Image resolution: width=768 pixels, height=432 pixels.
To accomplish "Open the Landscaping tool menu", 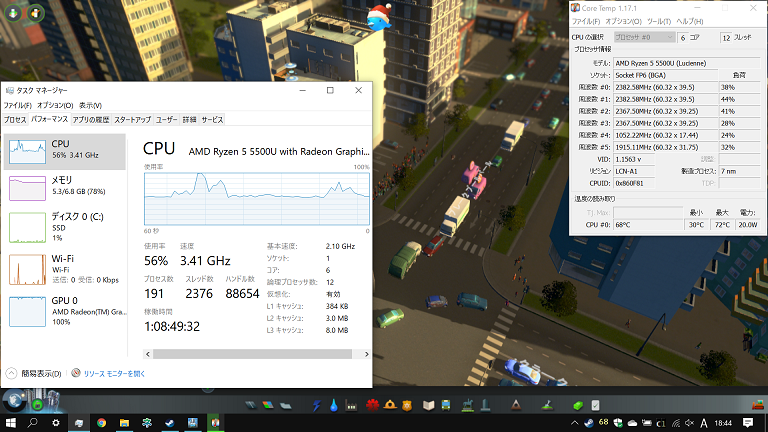I will pyautogui.click(x=547, y=405).
